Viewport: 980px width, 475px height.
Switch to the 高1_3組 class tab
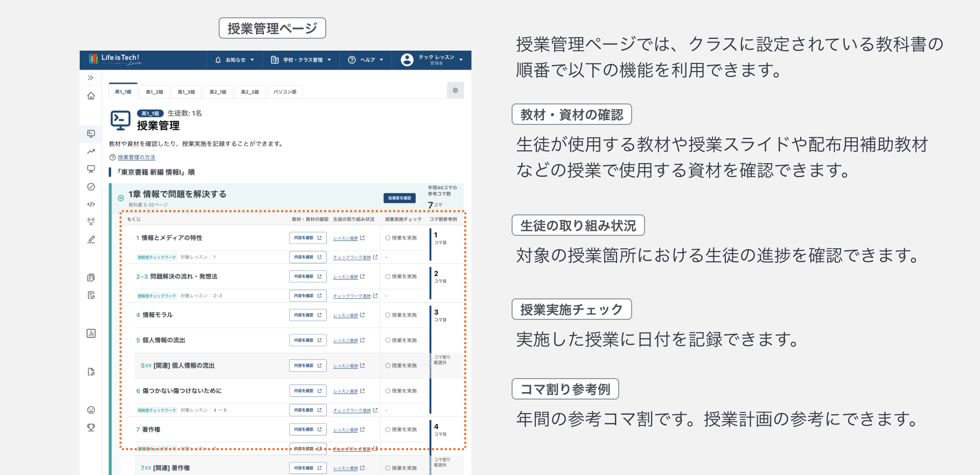[186, 92]
